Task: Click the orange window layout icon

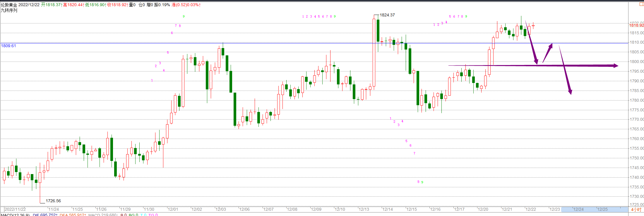Action: point(641,4)
